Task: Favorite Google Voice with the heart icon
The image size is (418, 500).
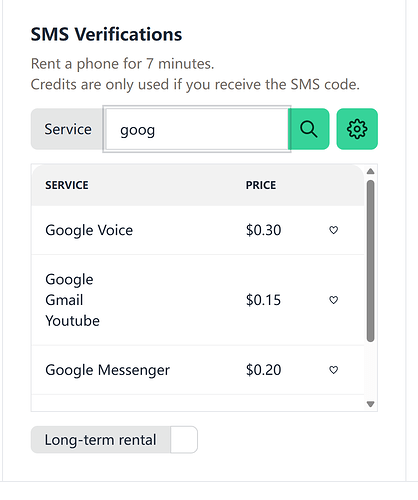Action: [x=334, y=230]
